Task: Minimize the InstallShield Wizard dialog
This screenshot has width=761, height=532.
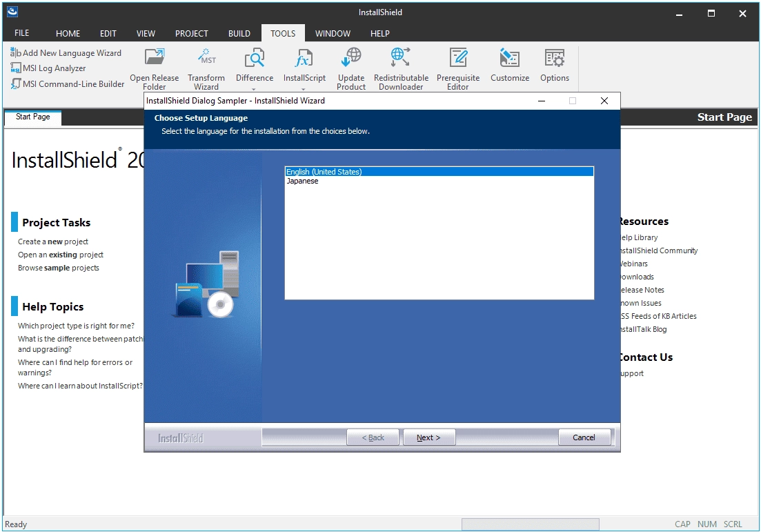Action: [x=542, y=101]
